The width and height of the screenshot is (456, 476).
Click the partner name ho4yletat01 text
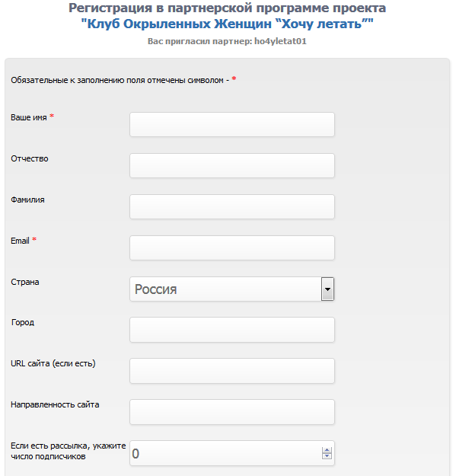(x=280, y=41)
